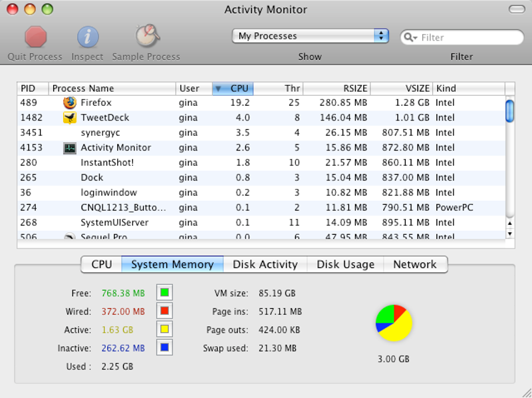Click the 85.19 GB VM size value

coord(277,293)
